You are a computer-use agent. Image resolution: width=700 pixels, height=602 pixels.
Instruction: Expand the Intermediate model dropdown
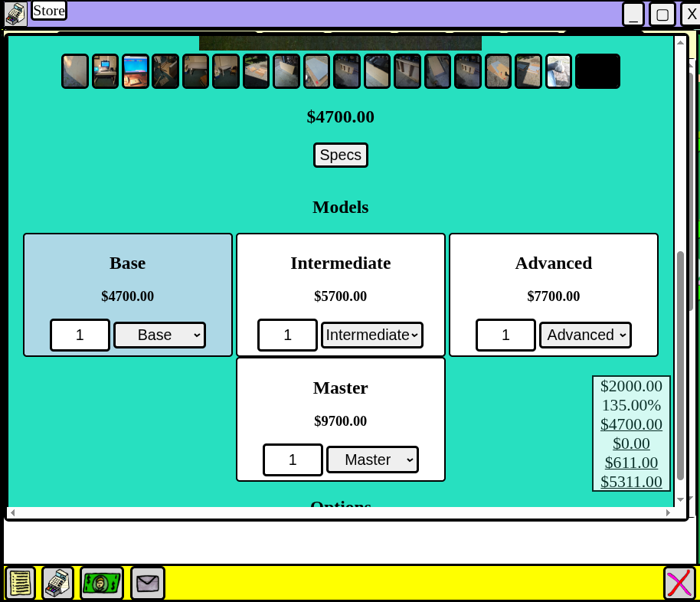(372, 335)
